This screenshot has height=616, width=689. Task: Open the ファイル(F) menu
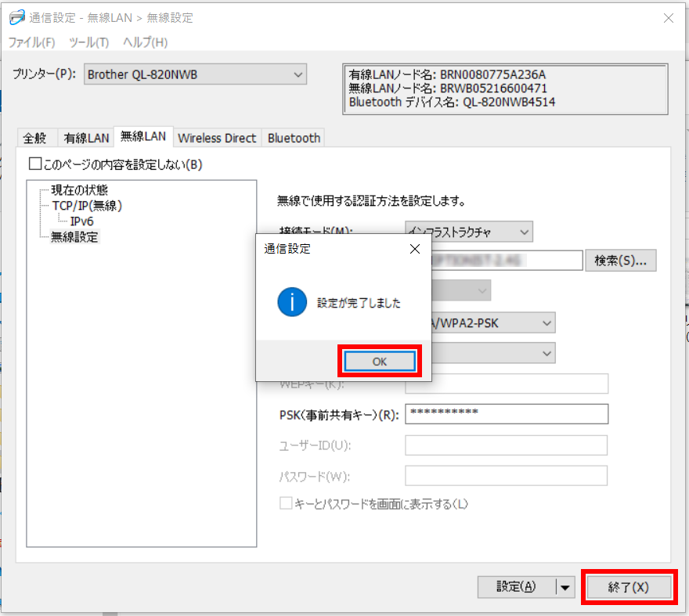[x=31, y=42]
